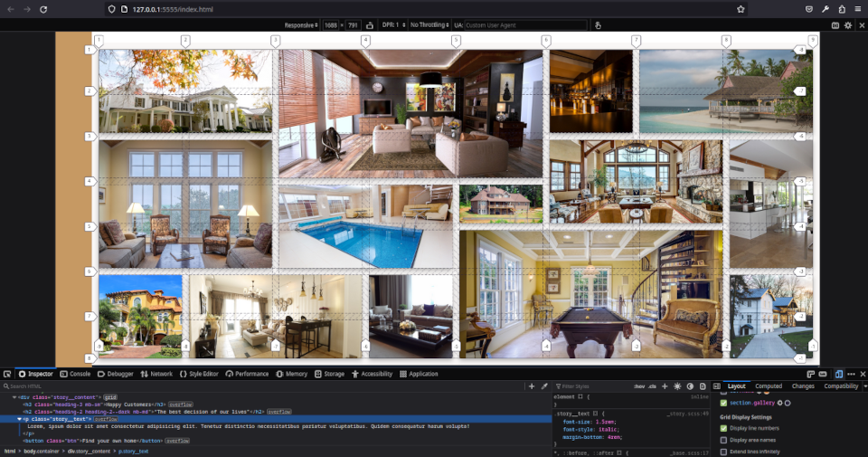Rotate the responsive viewport

click(x=370, y=25)
